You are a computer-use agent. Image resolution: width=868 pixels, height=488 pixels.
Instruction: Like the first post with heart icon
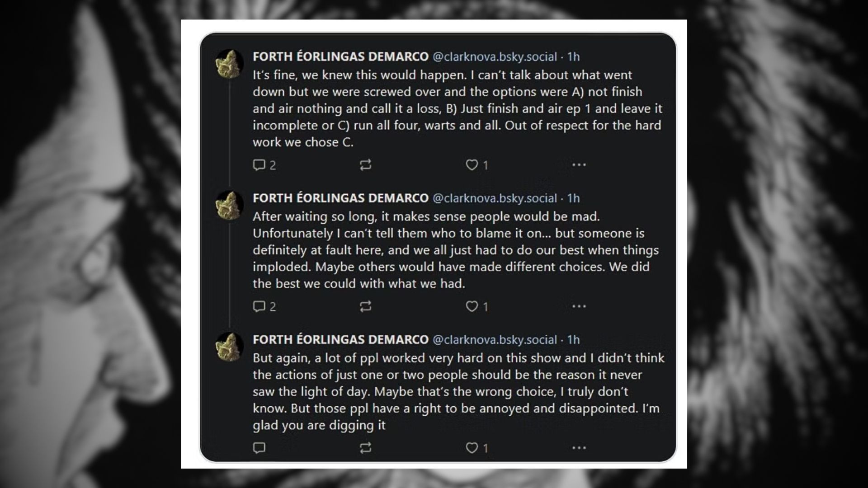pos(472,165)
